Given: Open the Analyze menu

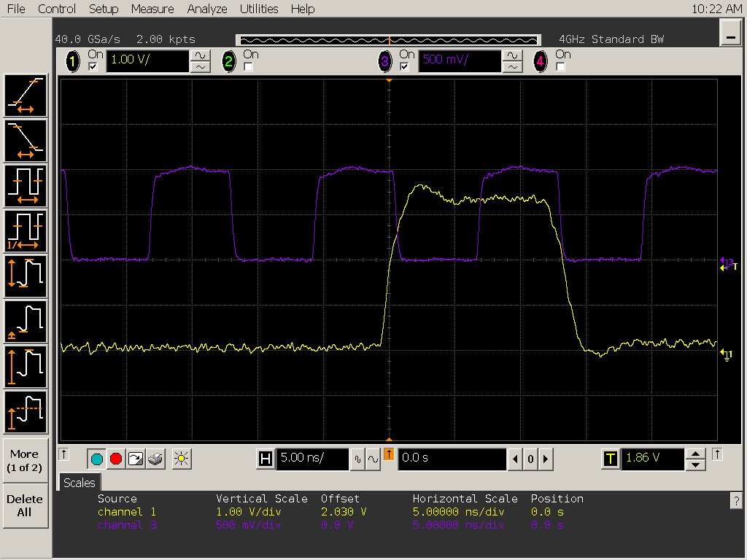Looking at the screenshot, I should [x=206, y=9].
